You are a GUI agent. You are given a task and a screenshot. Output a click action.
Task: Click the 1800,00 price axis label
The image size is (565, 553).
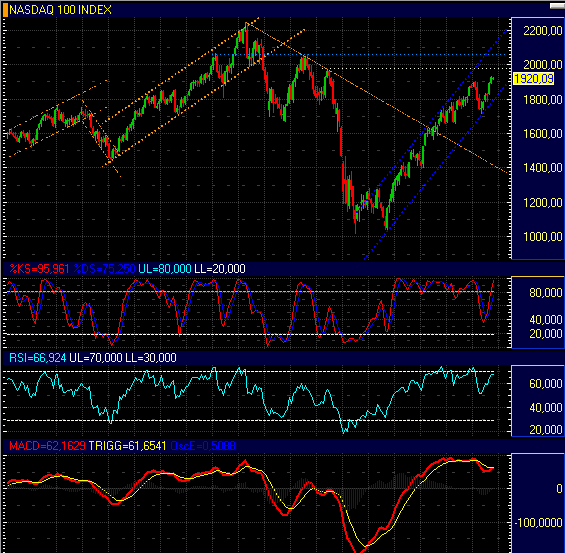543,99
